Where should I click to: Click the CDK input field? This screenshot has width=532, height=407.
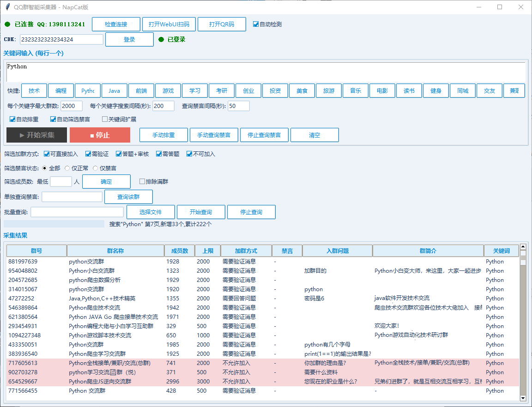pos(61,39)
